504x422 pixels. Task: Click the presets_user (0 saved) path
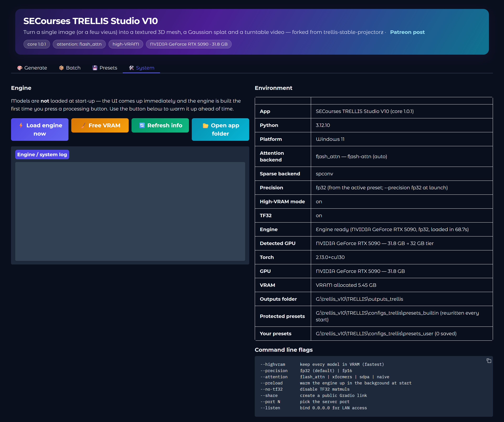pyautogui.click(x=386, y=334)
